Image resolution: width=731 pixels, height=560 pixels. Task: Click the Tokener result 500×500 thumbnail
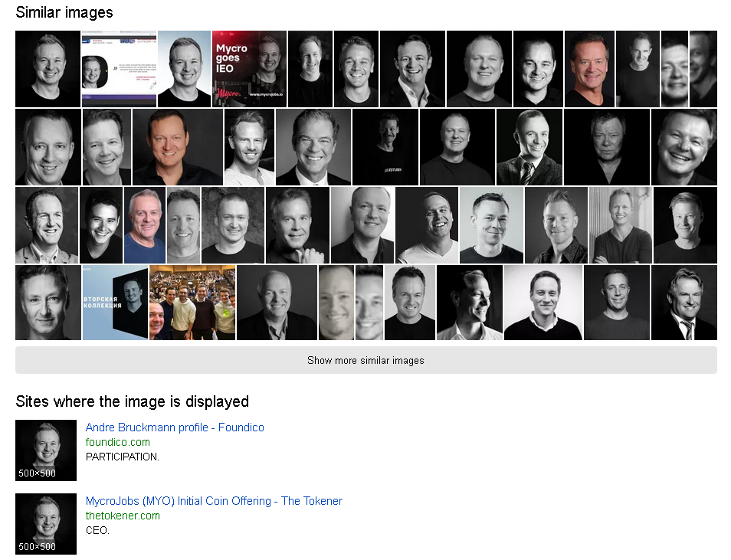tap(46, 524)
